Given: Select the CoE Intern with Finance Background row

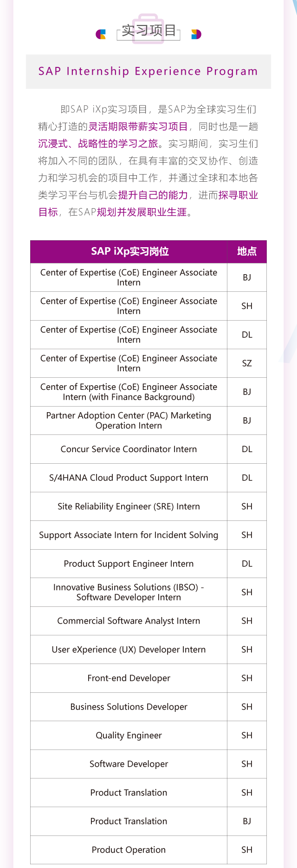Looking at the screenshot, I should tap(129, 392).
